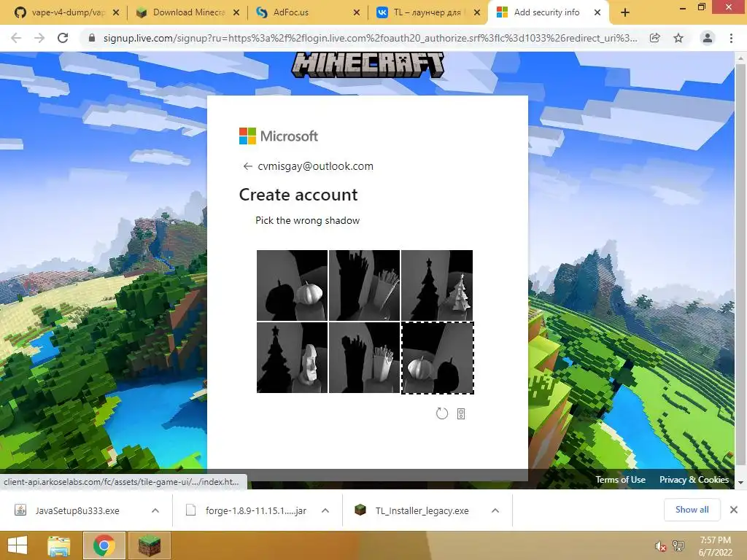747x560 pixels.
Task: Close the TL – лаунчер tab
Action: (477, 13)
